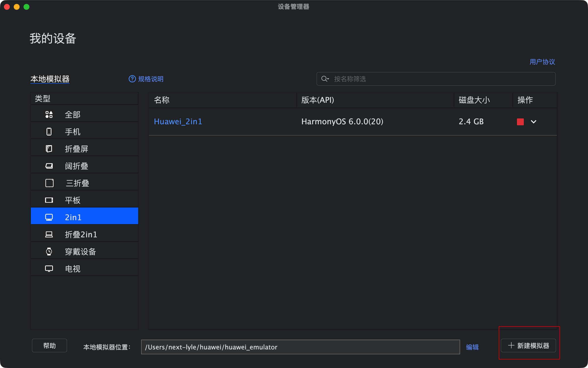Choose the foldable screen (折叠屏) icon
Viewport: 588px width, 368px height.
point(49,149)
